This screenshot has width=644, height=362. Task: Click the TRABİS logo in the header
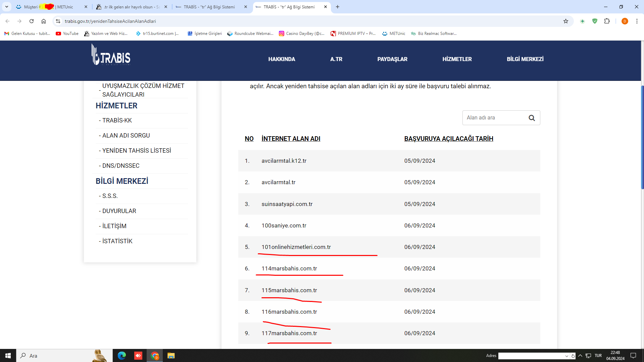pos(111,55)
